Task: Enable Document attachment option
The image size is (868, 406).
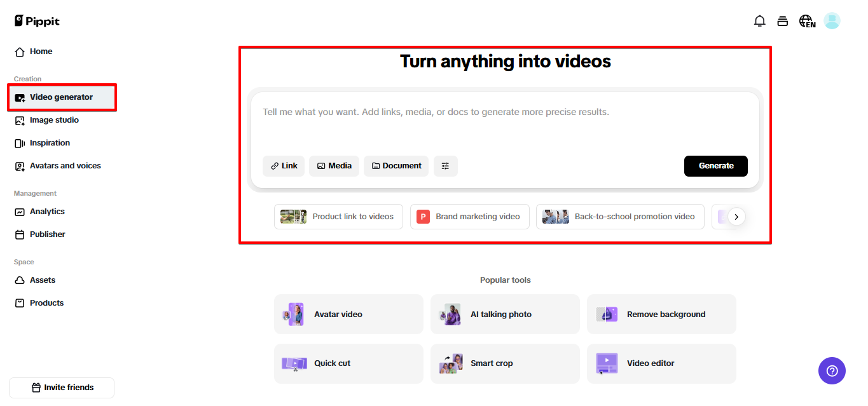Action: tap(396, 166)
